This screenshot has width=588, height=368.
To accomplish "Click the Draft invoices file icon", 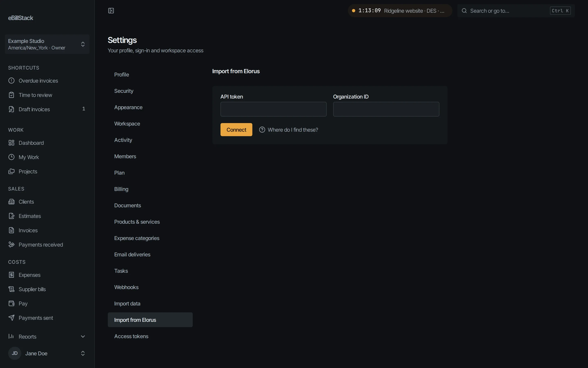I will [11, 109].
